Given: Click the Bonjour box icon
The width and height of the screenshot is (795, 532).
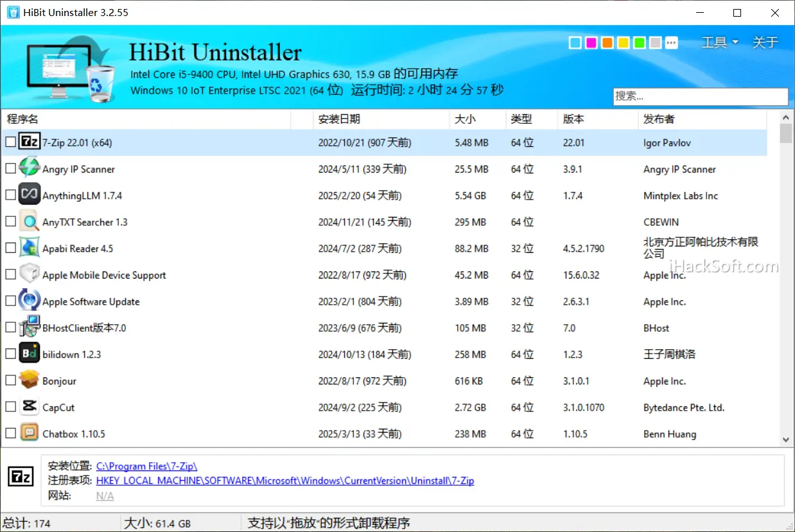Looking at the screenshot, I should click(29, 381).
